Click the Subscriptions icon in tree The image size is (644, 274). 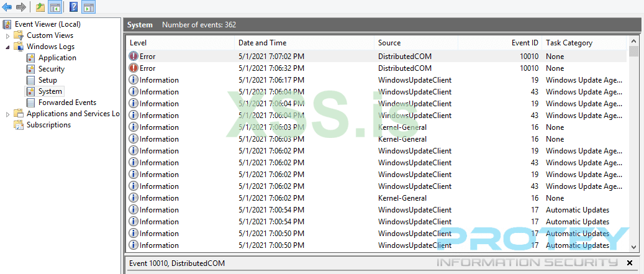[x=19, y=125]
